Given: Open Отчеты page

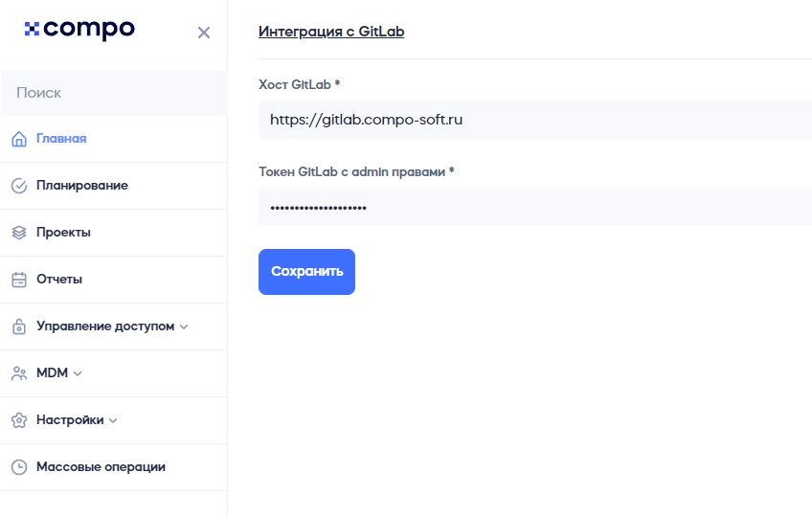Looking at the screenshot, I should (x=59, y=280).
